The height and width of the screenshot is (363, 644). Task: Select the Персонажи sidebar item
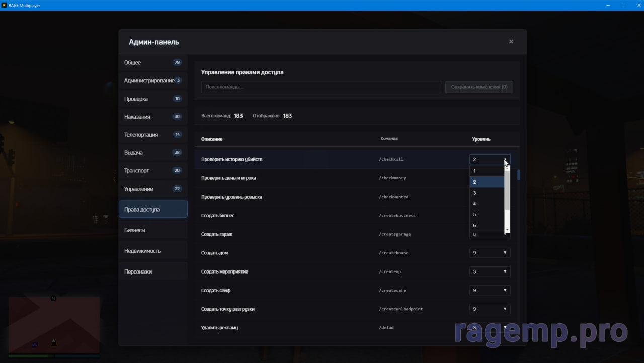point(153,271)
